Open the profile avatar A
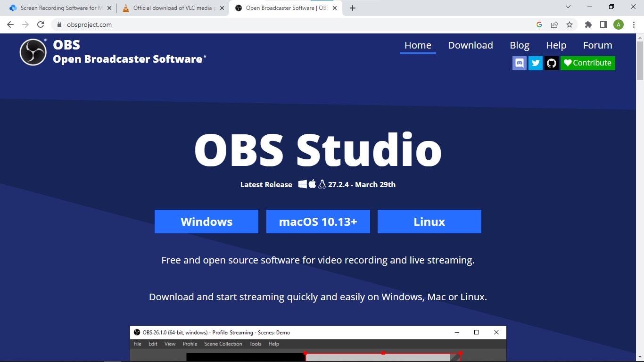This screenshot has height=362, width=644. 619,25
